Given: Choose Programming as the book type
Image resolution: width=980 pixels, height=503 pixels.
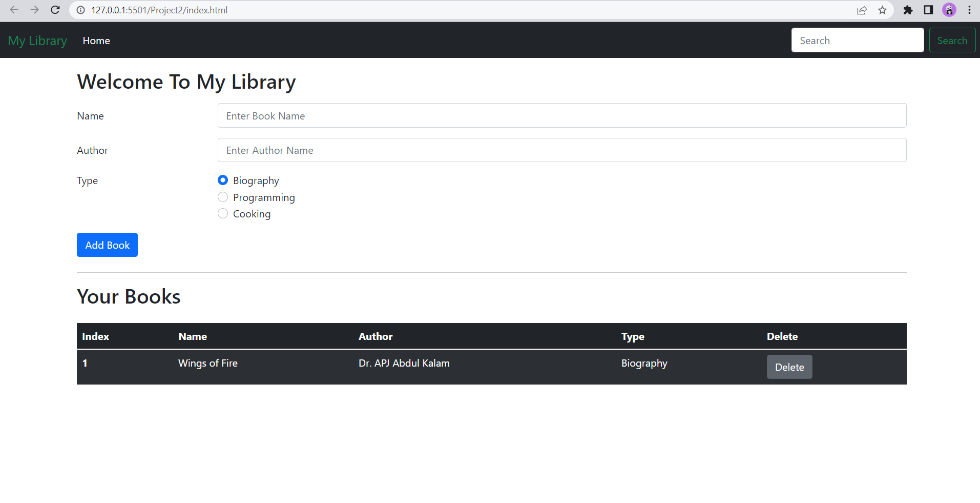Looking at the screenshot, I should 223,197.
